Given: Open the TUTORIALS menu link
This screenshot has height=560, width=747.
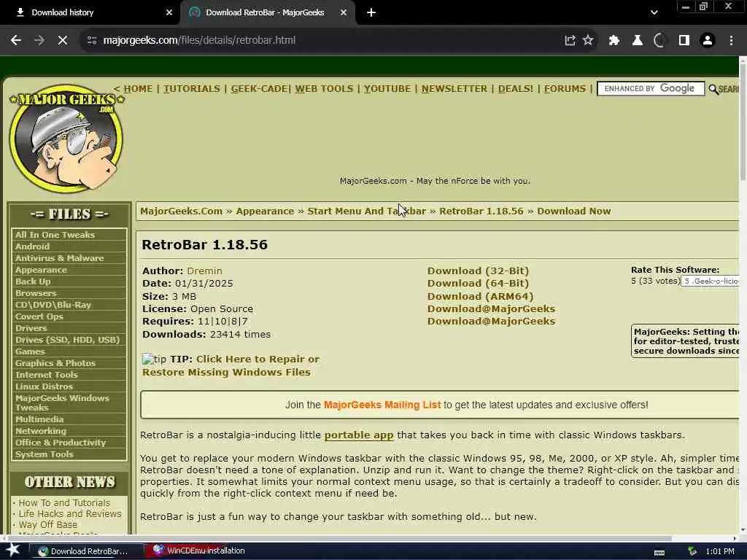Looking at the screenshot, I should click(192, 88).
